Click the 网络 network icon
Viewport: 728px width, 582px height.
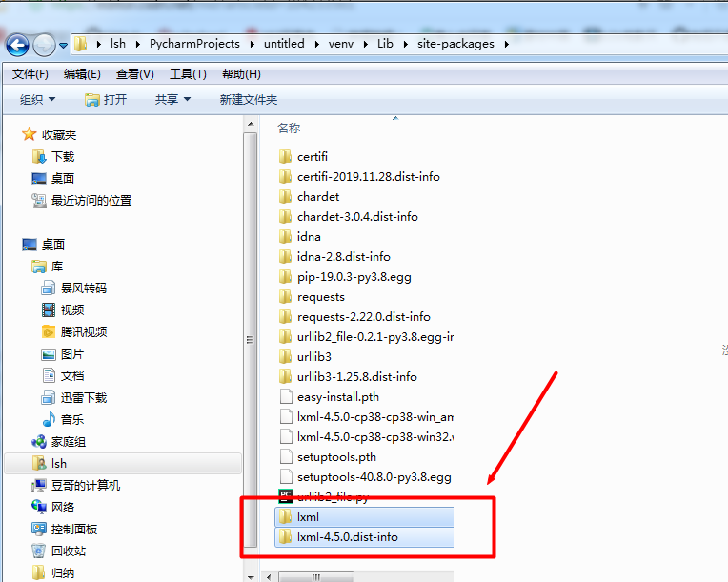(39, 507)
